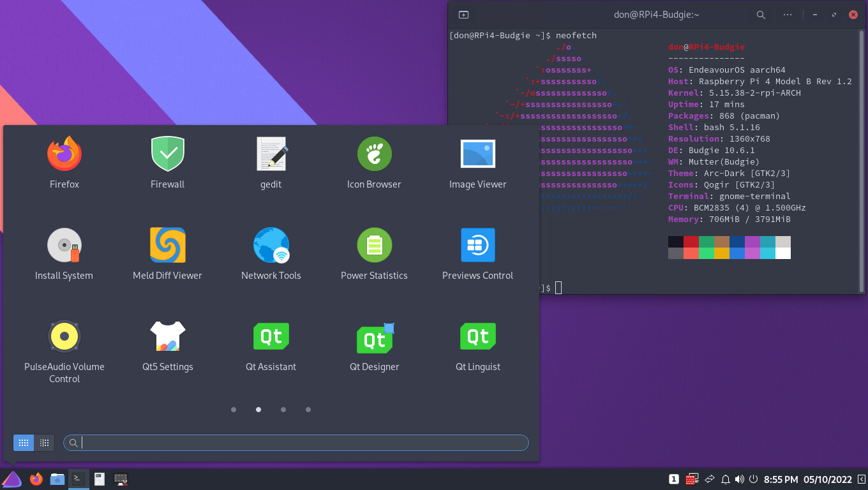This screenshot has height=490, width=868.
Task: Click the red swatch in neofetch palette
Action: pos(691,242)
